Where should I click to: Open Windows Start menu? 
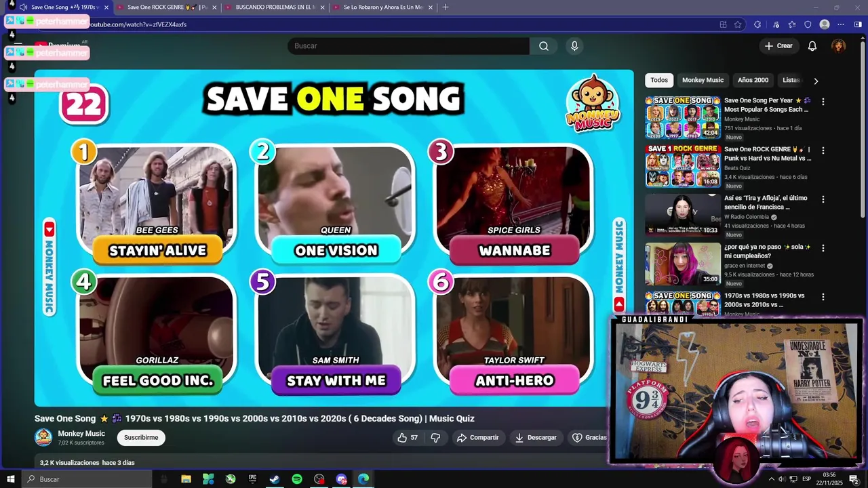[10, 479]
